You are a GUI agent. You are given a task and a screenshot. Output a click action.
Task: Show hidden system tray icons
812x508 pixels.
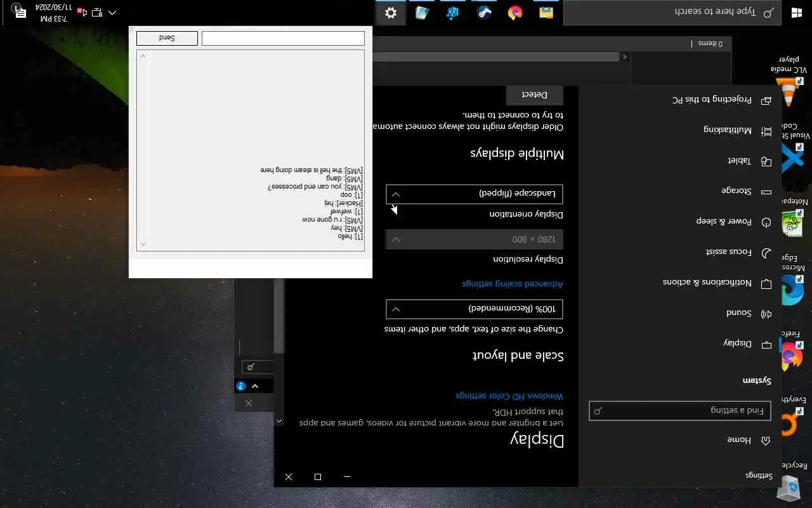tap(112, 12)
